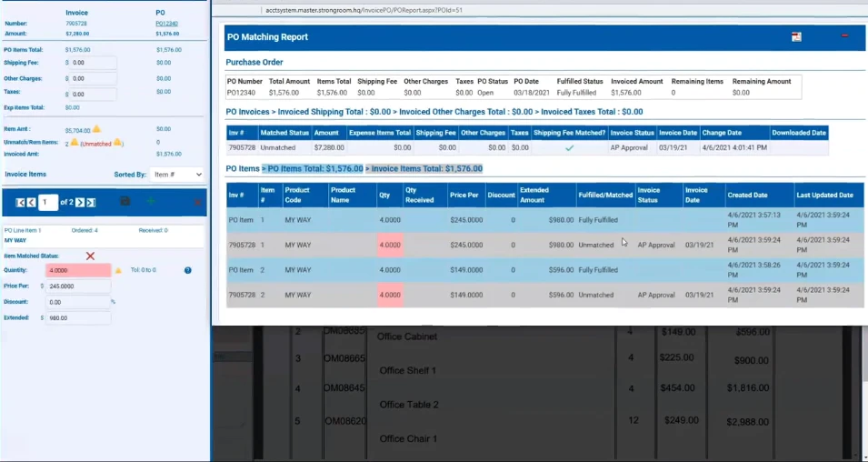Click the $596.00 amount in 7905728 row
868x462 pixels.
(561, 296)
